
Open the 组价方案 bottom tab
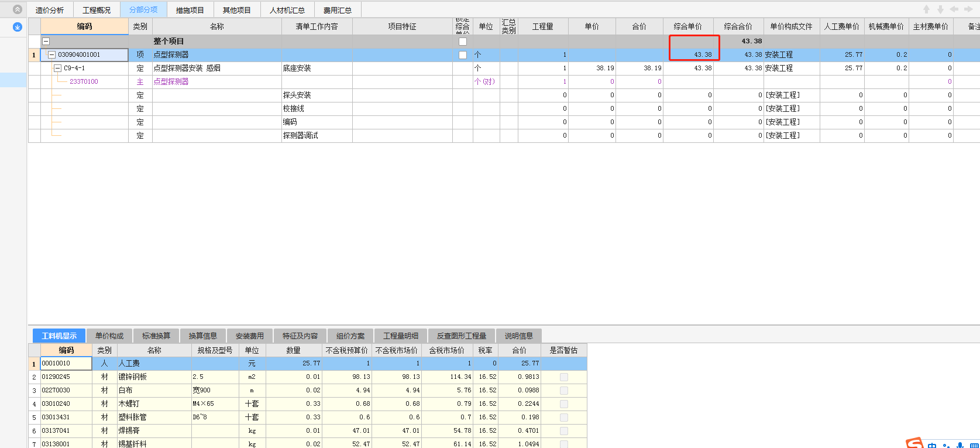click(x=350, y=336)
